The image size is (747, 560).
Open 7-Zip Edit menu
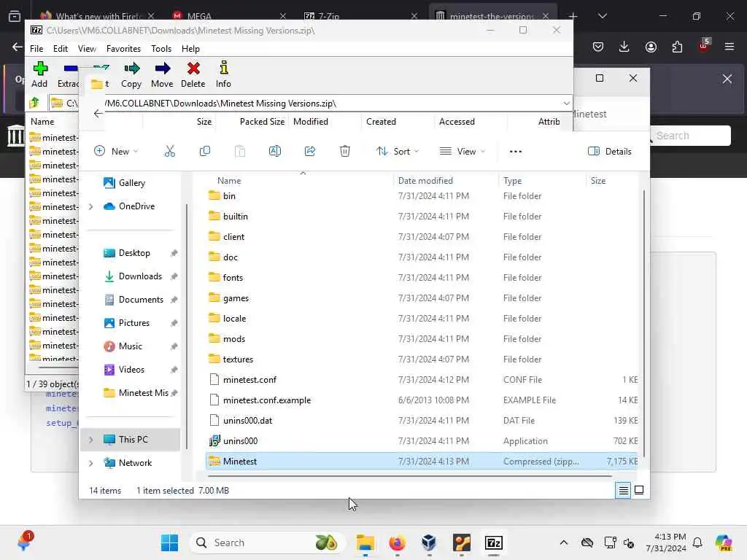click(x=60, y=49)
